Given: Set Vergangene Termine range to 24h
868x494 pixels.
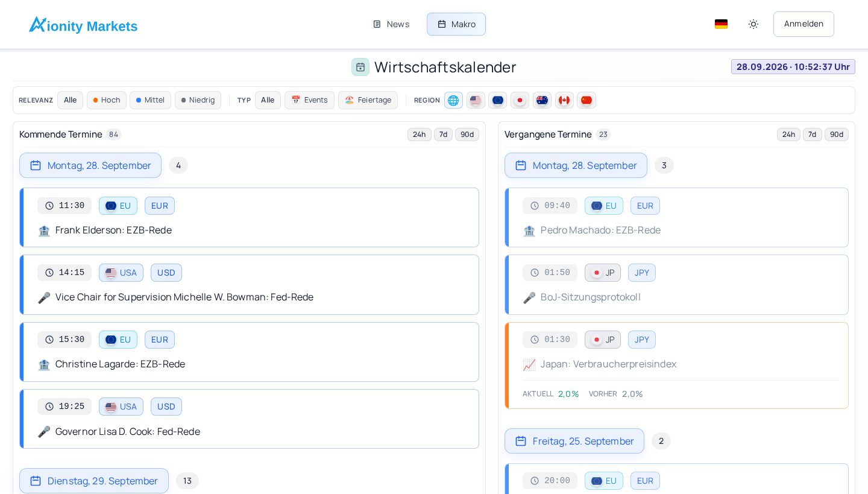Looking at the screenshot, I should [x=788, y=135].
